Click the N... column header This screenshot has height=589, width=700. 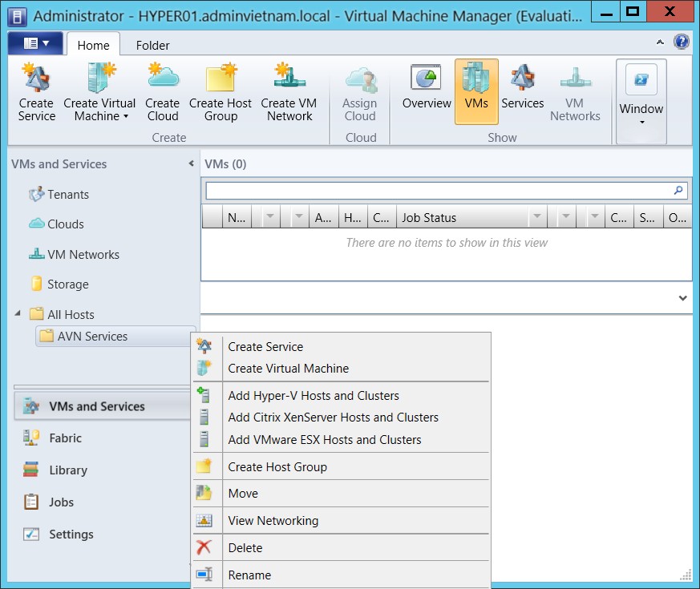pyautogui.click(x=237, y=217)
